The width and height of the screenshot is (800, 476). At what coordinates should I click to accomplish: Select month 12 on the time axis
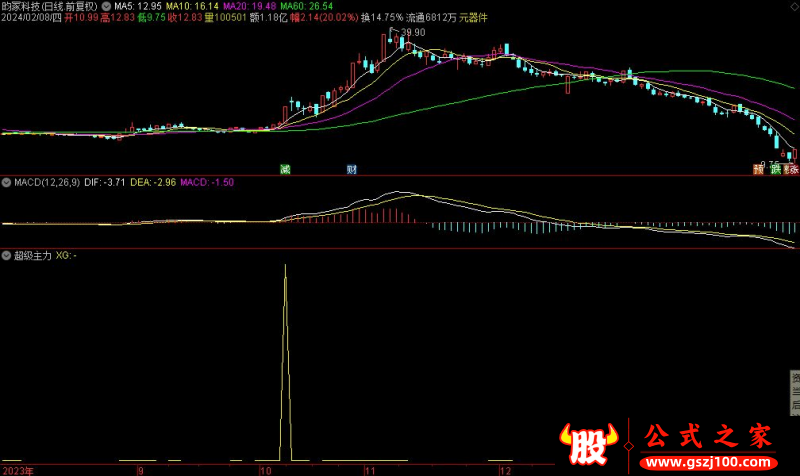[505, 470]
